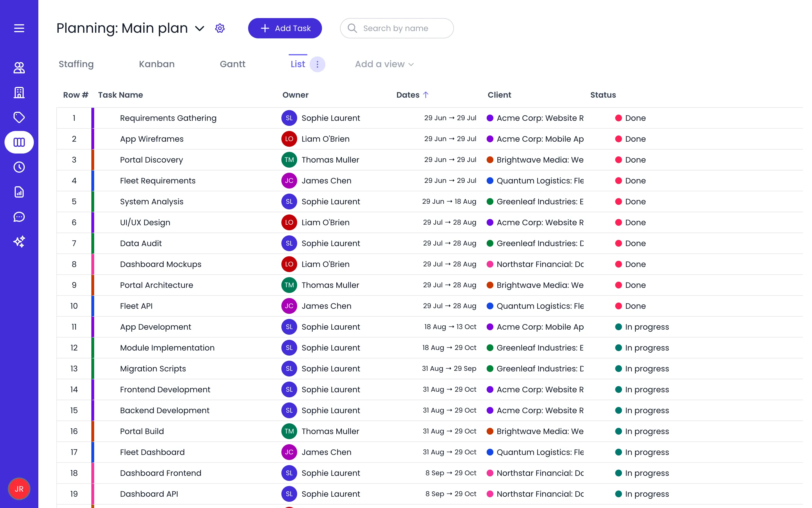Open the JR user avatar
Screen dimensions: 812x508
(19, 489)
